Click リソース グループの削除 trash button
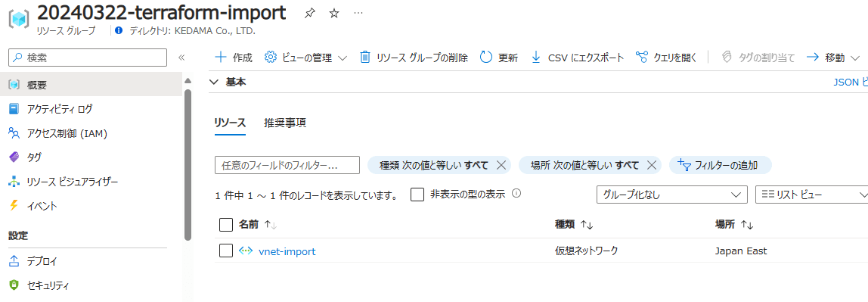The height and width of the screenshot is (302, 868). [414, 58]
